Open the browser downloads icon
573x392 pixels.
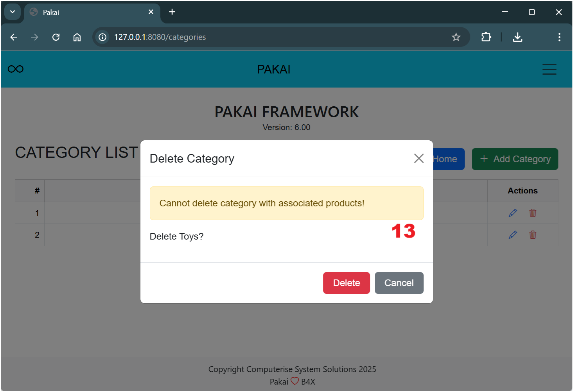pos(517,37)
